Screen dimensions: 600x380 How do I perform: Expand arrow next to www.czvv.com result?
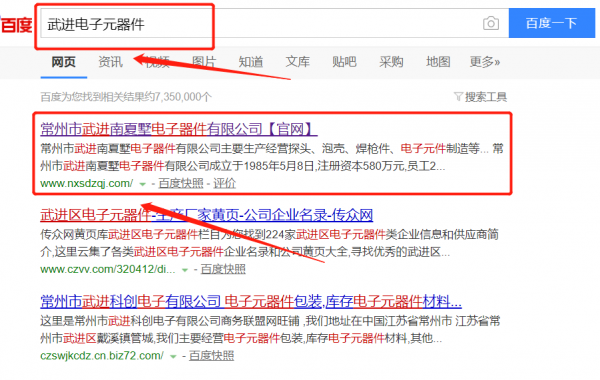[185, 270]
